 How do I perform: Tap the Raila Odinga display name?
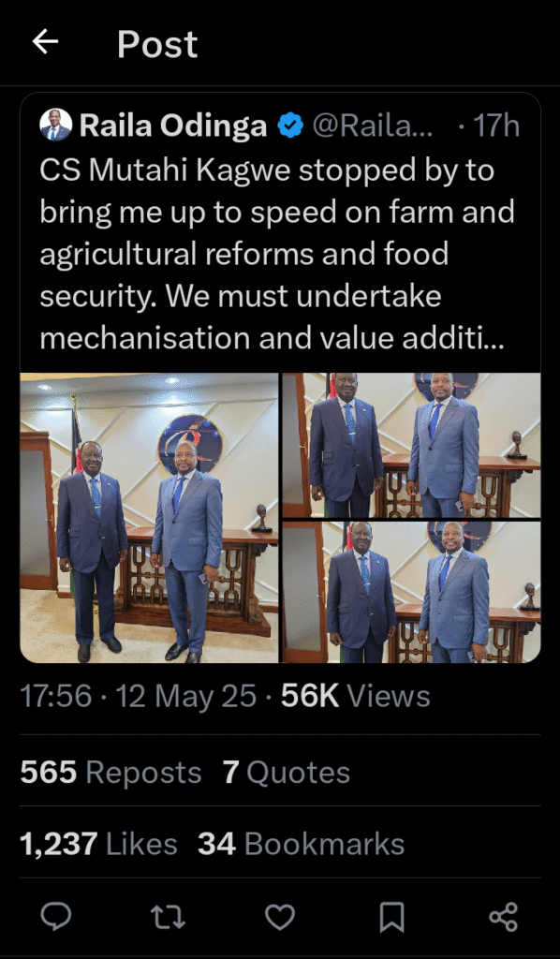(x=173, y=126)
